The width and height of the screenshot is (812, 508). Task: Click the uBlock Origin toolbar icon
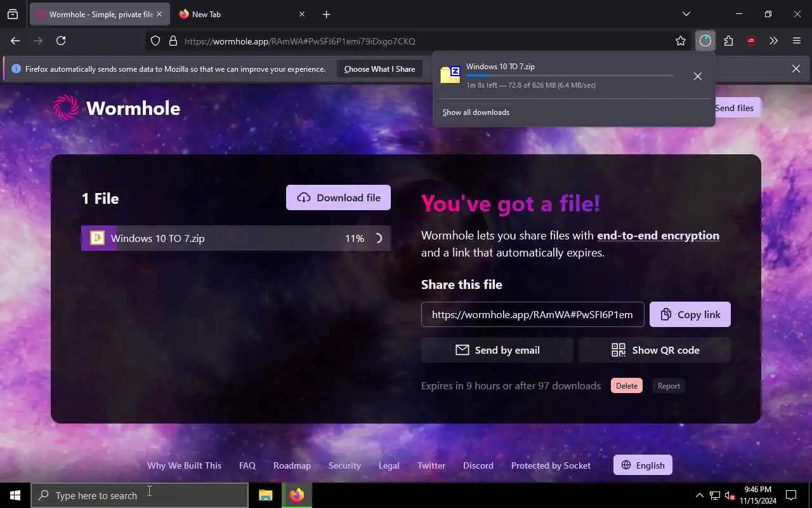[751, 41]
